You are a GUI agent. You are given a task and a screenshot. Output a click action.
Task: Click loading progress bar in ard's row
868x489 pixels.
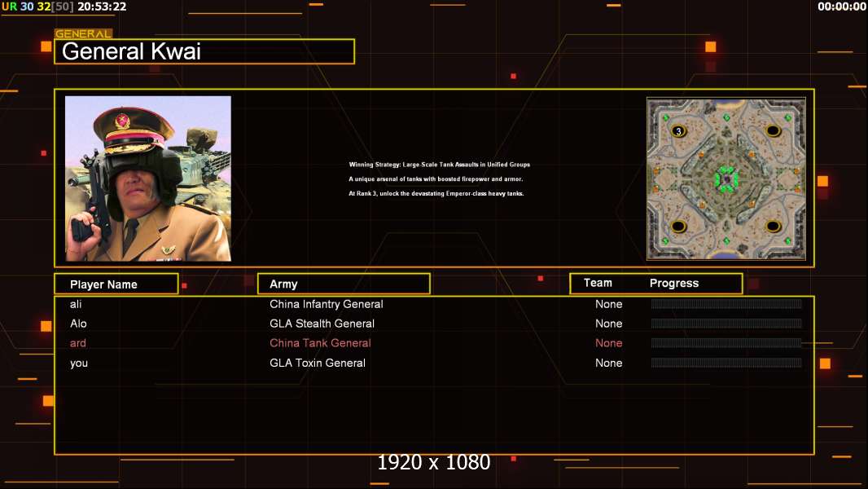[x=726, y=343]
